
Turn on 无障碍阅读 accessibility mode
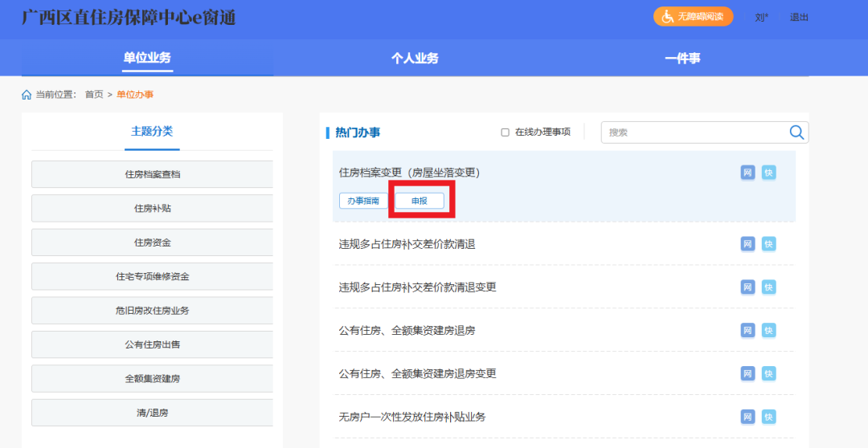(693, 17)
